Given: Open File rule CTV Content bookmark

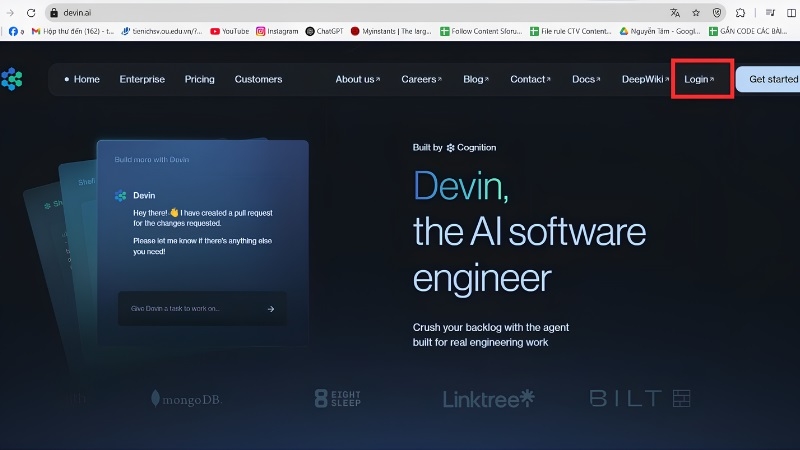Looking at the screenshot, I should (x=570, y=31).
